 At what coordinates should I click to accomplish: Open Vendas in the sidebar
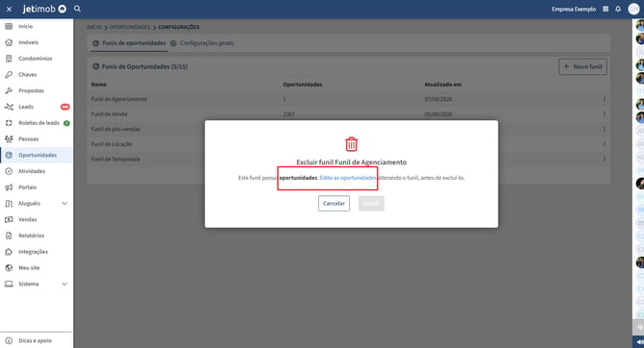tap(28, 219)
